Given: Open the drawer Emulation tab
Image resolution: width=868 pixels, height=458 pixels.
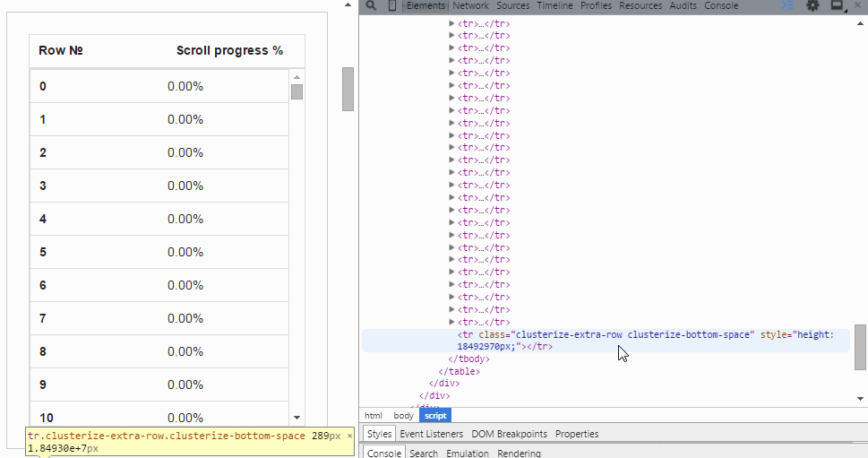Looking at the screenshot, I should pos(468,453).
